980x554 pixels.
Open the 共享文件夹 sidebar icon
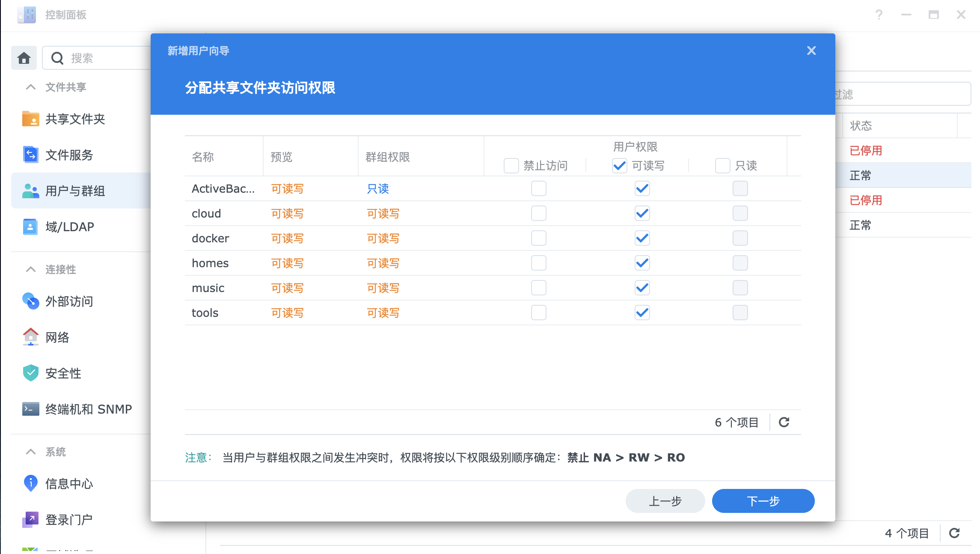[30, 119]
